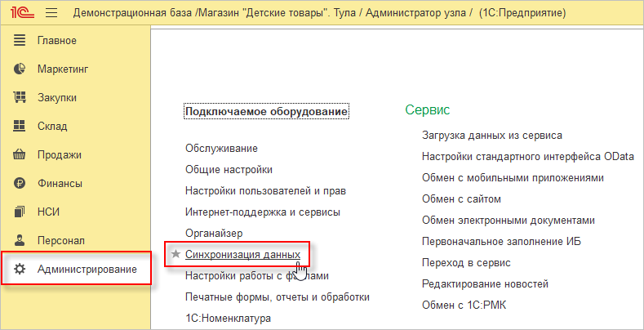This screenshot has width=644, height=330.
Task: Click the 1C logo icon
Action: [20, 14]
